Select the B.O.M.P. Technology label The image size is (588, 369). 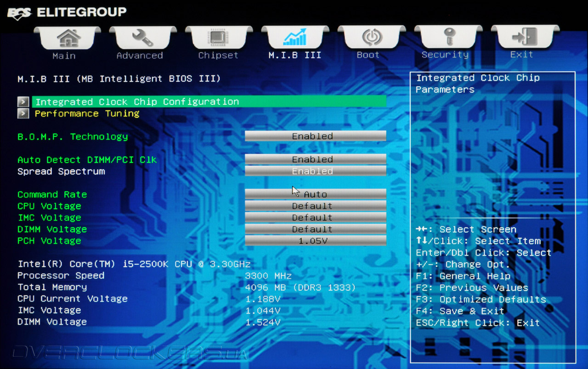pyautogui.click(x=73, y=137)
